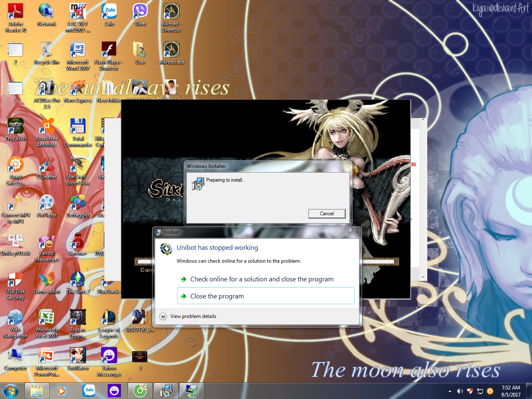Launch Viber from the desktop
The image size is (532, 399).
[x=140, y=15]
